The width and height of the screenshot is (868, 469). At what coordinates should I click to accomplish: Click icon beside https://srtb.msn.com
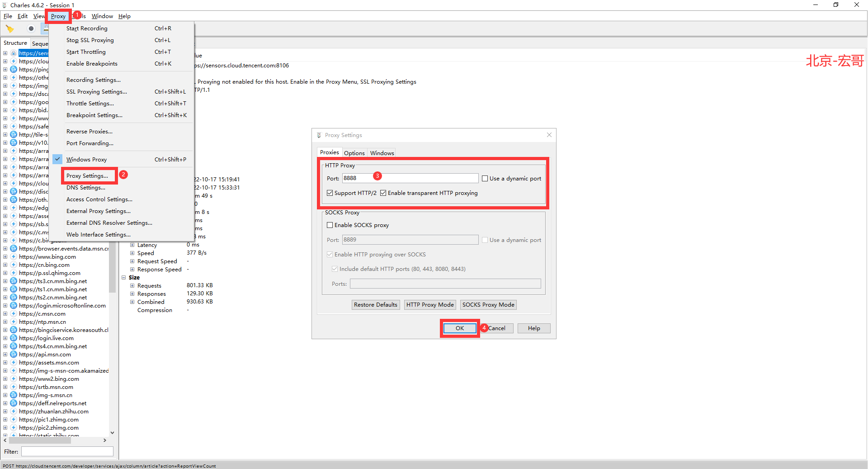click(x=14, y=387)
